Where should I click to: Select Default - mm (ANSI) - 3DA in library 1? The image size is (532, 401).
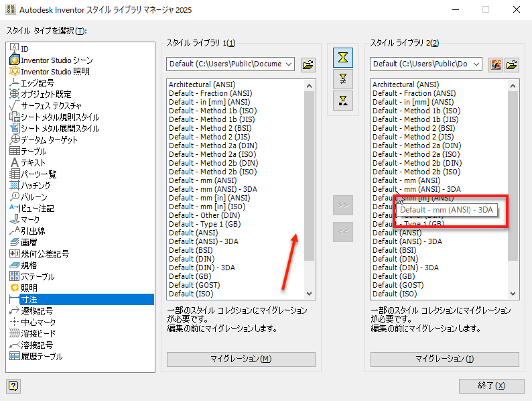pos(212,189)
